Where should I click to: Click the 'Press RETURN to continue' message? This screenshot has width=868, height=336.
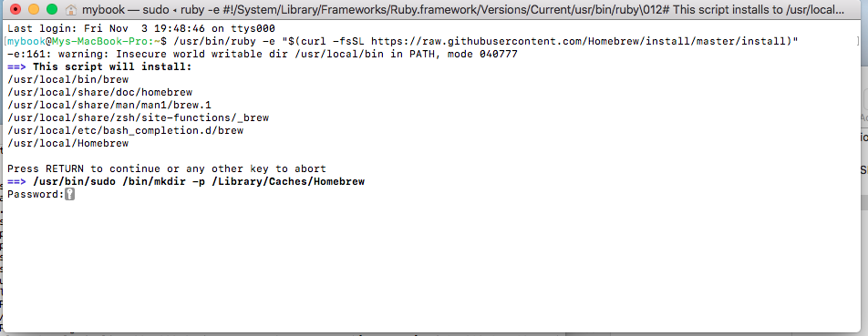(167, 168)
